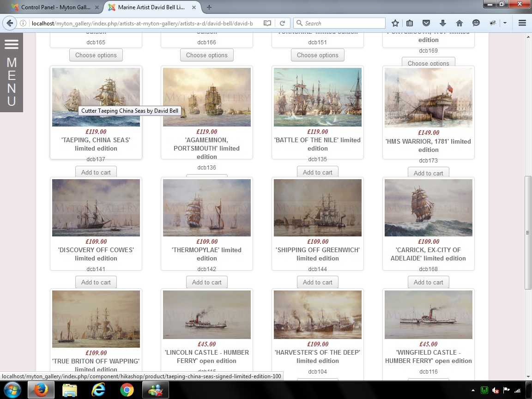Screen dimensions: 532x399
Task: Open 'HARVESTER'S OF THE DEEP' title link
Action: [318, 357]
